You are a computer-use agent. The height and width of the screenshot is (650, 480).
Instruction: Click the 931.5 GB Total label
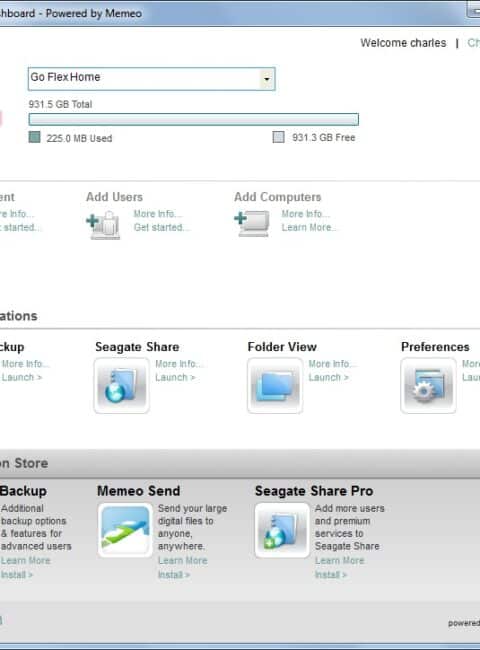(x=60, y=104)
